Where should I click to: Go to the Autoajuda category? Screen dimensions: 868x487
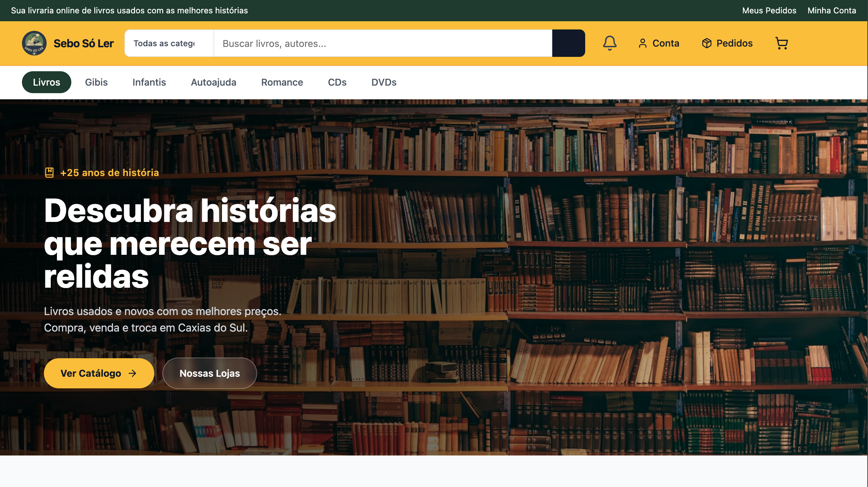tap(214, 82)
